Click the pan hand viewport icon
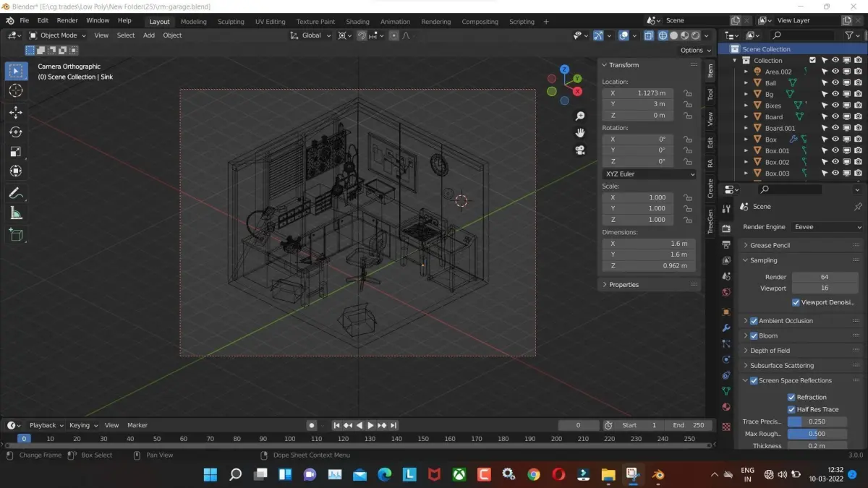Image resolution: width=868 pixels, height=488 pixels. 580,133
